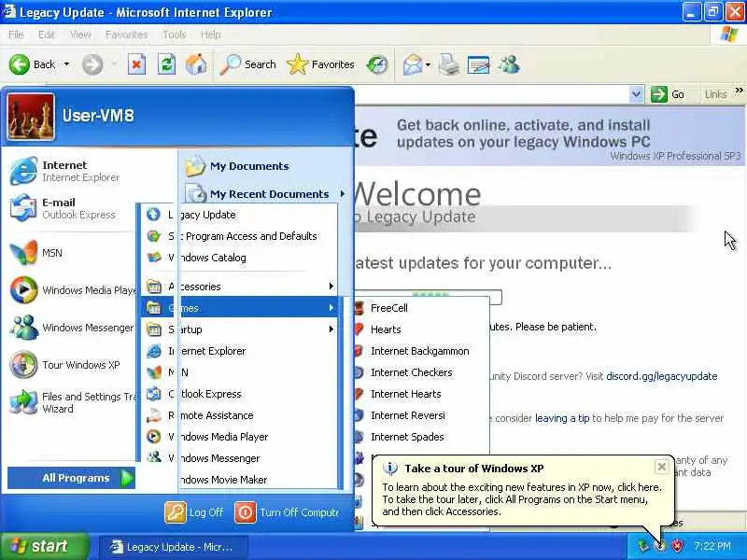The image size is (747, 560).
Task: Expand the Accessories submenu
Action: [x=239, y=287]
